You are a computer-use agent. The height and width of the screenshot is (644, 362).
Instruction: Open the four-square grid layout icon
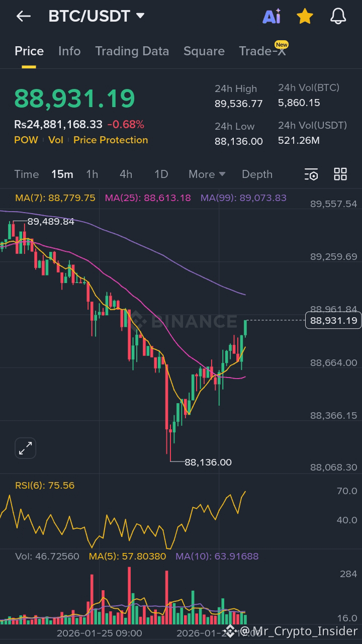click(x=340, y=174)
